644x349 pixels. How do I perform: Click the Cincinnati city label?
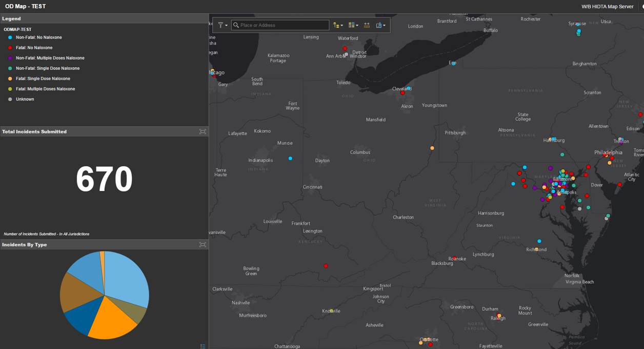click(x=312, y=187)
